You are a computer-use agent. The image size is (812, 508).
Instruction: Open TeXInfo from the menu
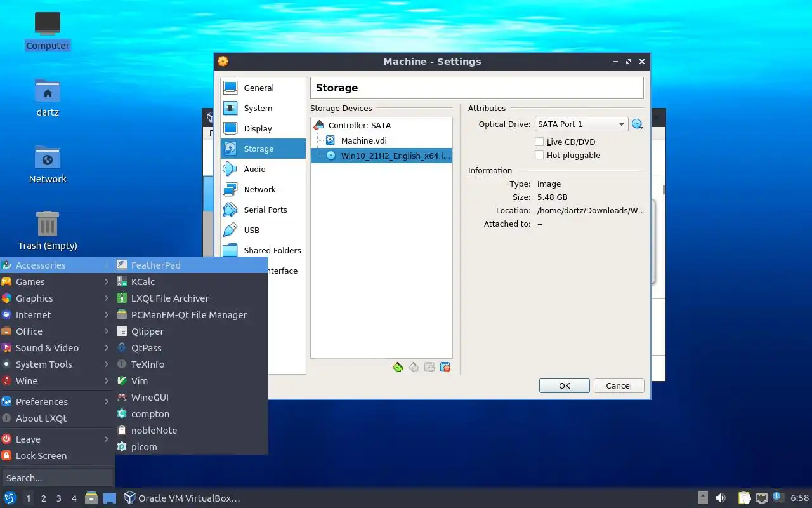click(192, 364)
